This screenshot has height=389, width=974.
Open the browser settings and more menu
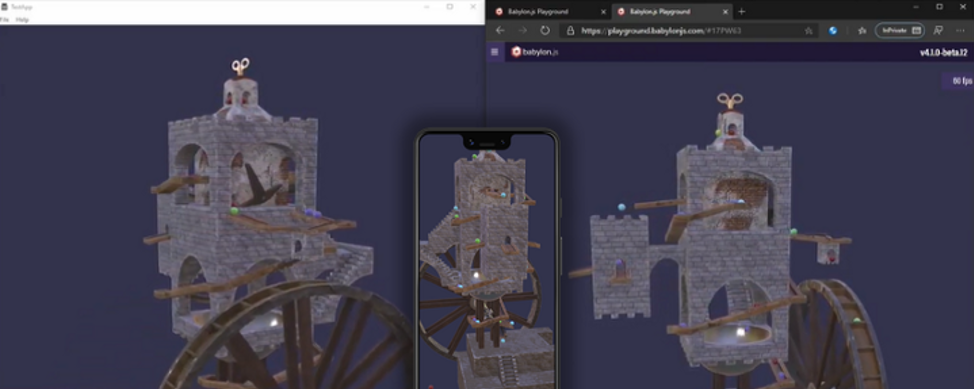coord(961,30)
